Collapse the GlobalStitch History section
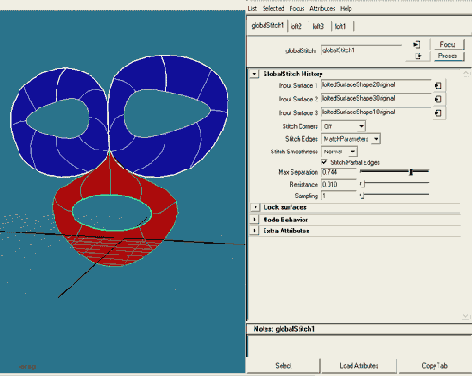Viewport: 472px width, 376px height. point(254,74)
